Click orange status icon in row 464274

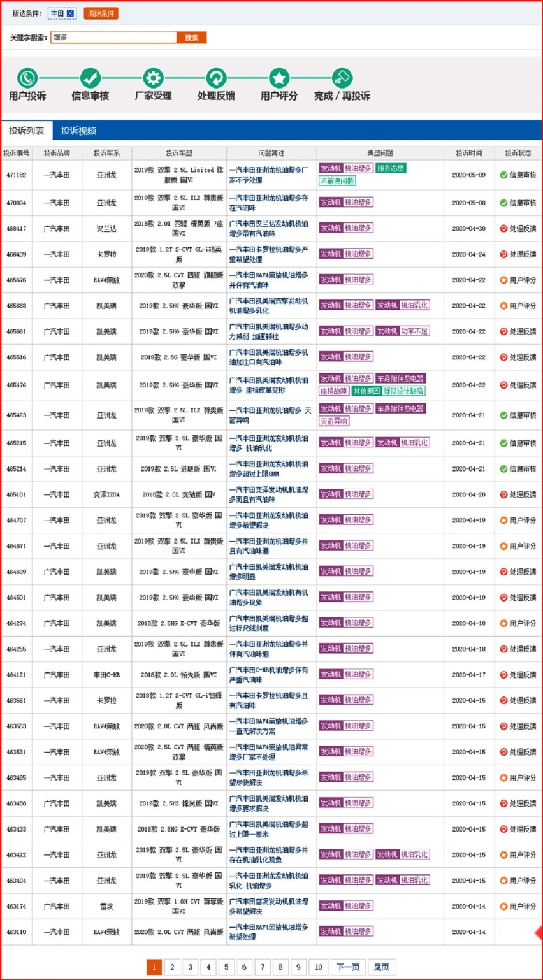click(503, 623)
